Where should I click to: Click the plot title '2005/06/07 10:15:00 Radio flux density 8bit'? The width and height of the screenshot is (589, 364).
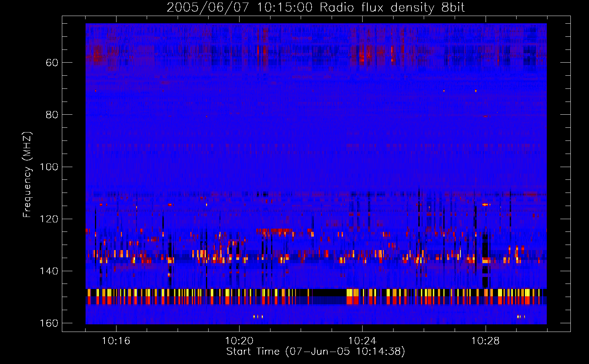[316, 7]
